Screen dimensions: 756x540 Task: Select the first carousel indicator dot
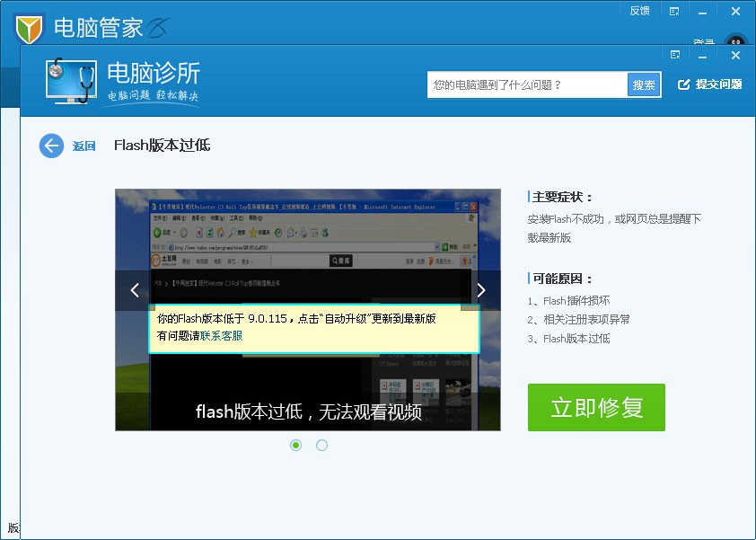295,445
